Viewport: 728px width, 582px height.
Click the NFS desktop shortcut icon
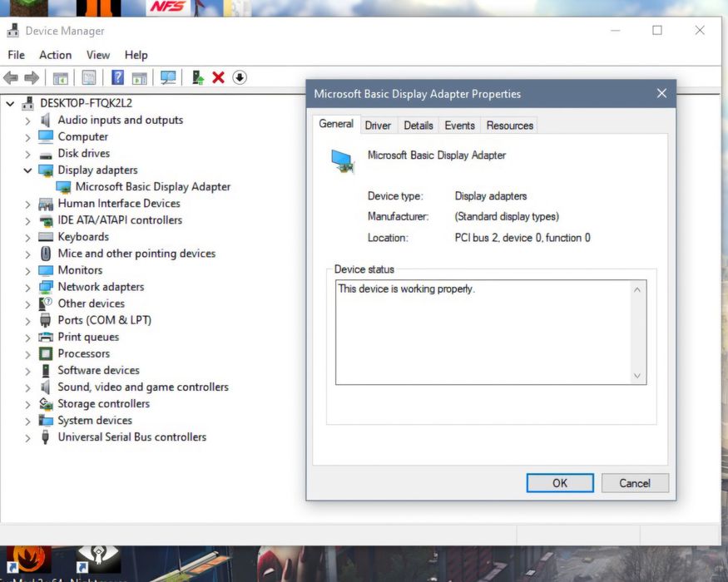[x=167, y=7]
